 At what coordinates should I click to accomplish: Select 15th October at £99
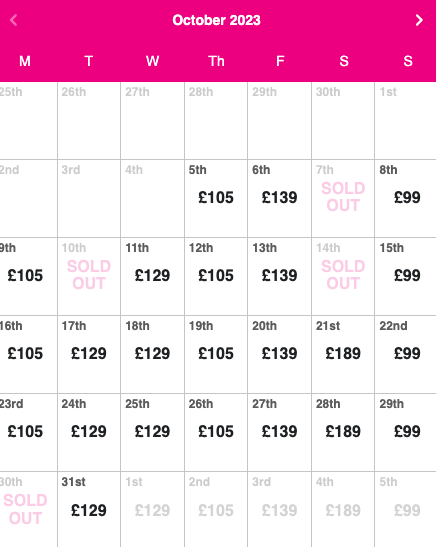click(x=406, y=277)
